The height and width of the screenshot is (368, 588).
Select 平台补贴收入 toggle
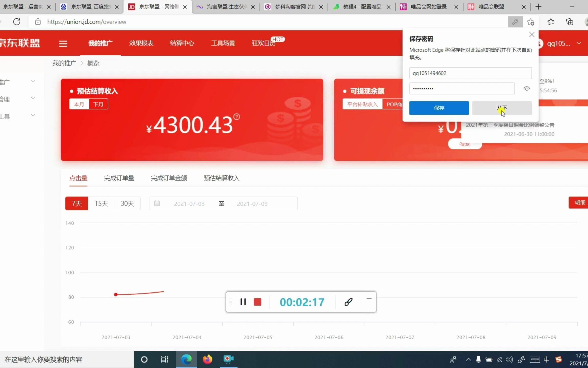[362, 104]
